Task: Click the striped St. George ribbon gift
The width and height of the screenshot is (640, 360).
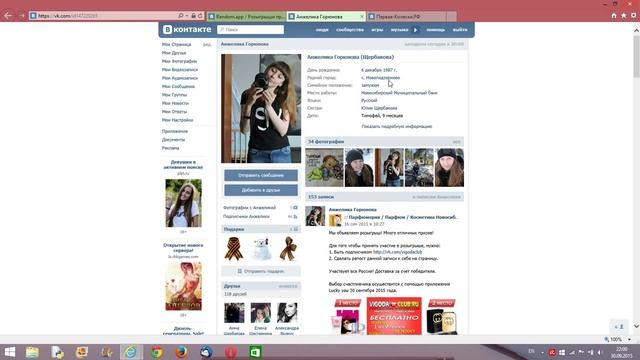Action: coord(233,249)
